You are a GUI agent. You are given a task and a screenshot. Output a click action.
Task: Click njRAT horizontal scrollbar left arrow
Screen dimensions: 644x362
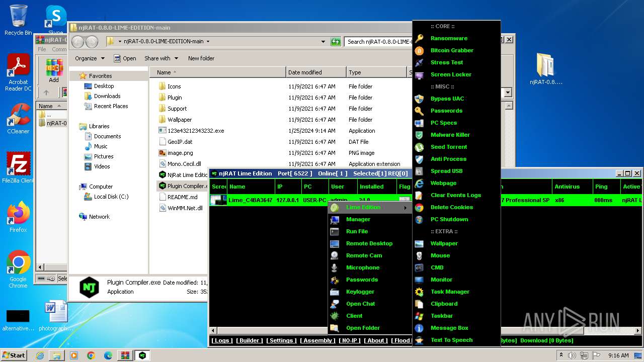(x=213, y=331)
